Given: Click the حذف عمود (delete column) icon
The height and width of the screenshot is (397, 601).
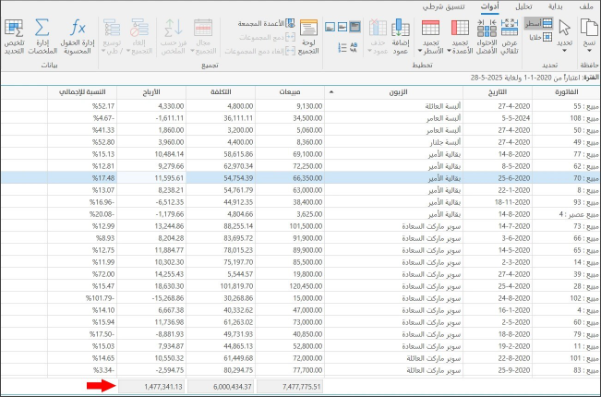Looking at the screenshot, I should (378, 28).
